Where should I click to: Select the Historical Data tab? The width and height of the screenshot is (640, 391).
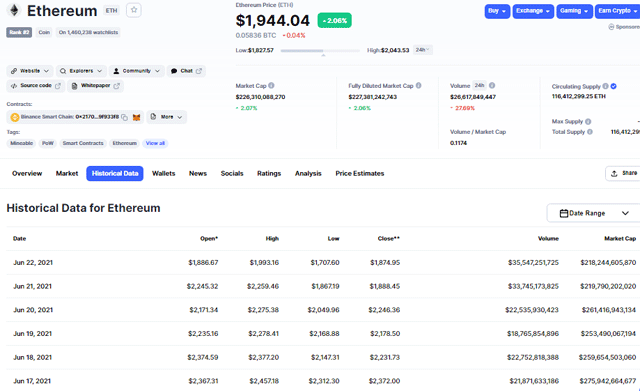click(x=115, y=173)
